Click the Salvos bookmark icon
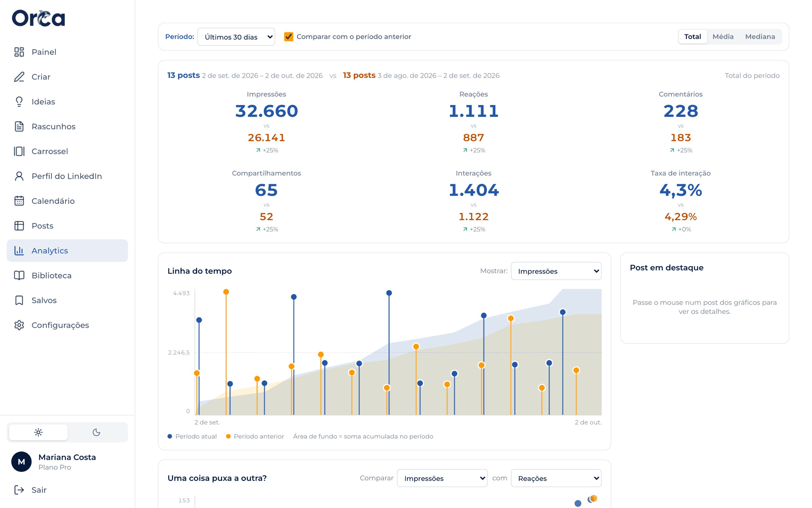812x508 pixels. tap(19, 300)
